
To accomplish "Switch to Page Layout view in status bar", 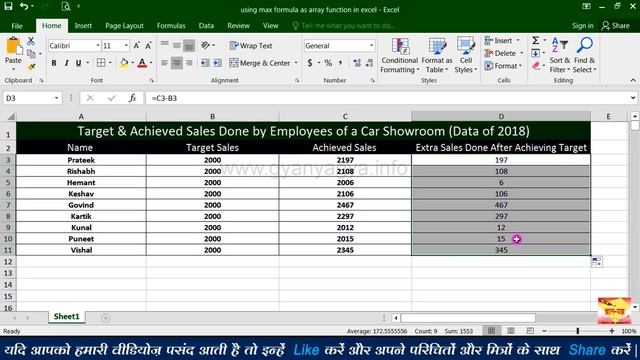I will point(511,331).
